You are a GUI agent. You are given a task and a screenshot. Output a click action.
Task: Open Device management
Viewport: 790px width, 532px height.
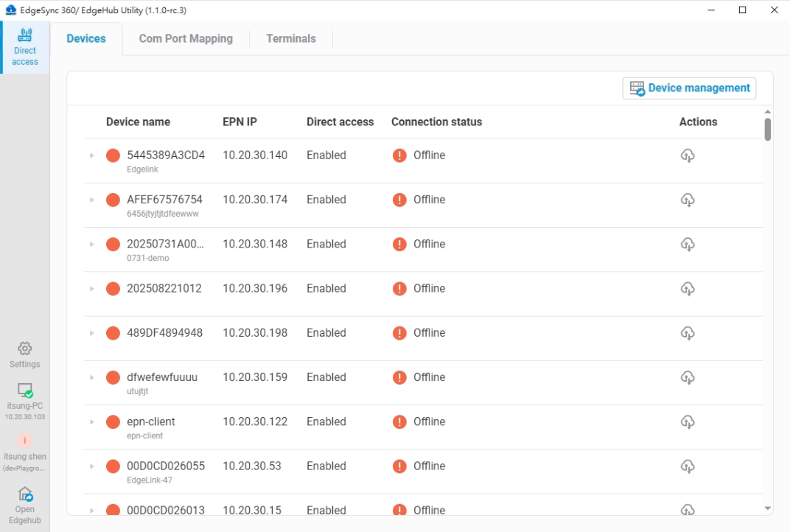(x=688, y=88)
